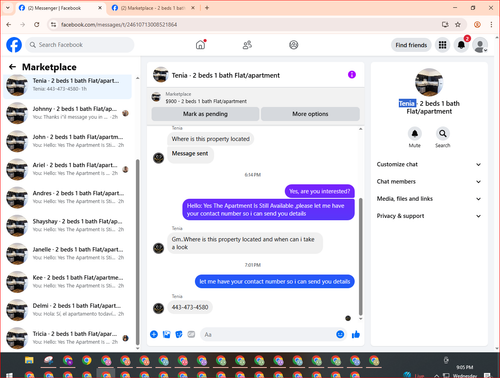Screen dimensions: 500x378
Task: Open more actions plus icon in composer
Action: tap(154, 334)
